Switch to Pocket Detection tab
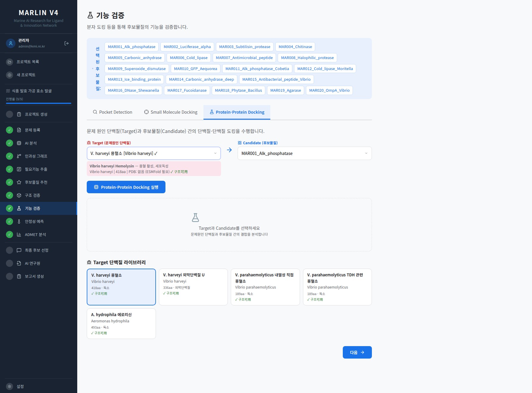Image resolution: width=532 pixels, height=393 pixels. (x=113, y=112)
